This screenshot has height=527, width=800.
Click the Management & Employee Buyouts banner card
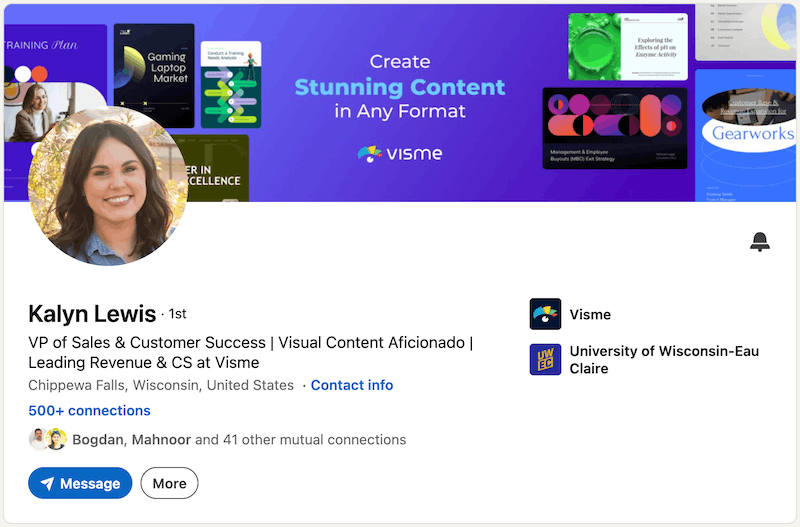click(x=615, y=128)
